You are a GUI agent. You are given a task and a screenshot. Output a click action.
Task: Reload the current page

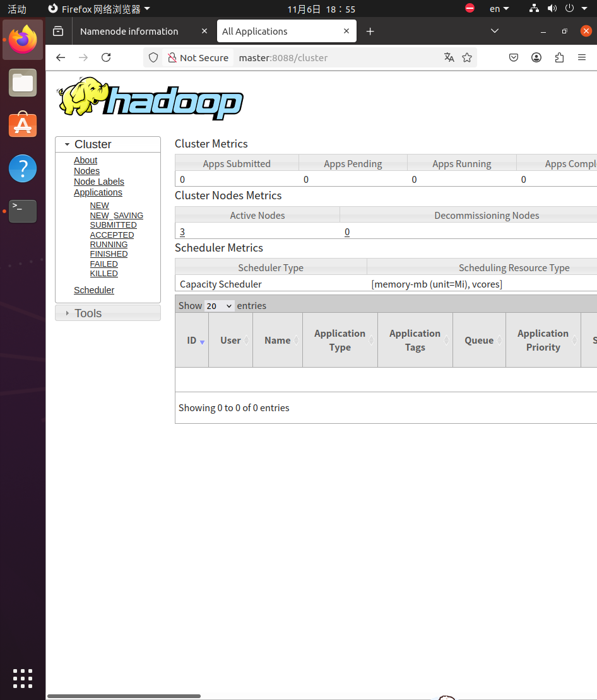click(105, 57)
